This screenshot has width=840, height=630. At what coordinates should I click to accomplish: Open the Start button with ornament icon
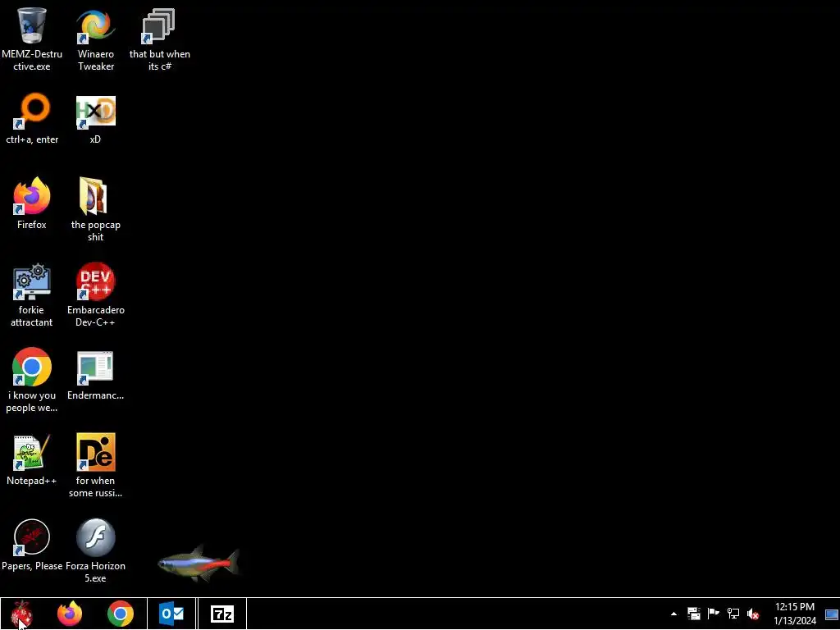tap(21, 614)
